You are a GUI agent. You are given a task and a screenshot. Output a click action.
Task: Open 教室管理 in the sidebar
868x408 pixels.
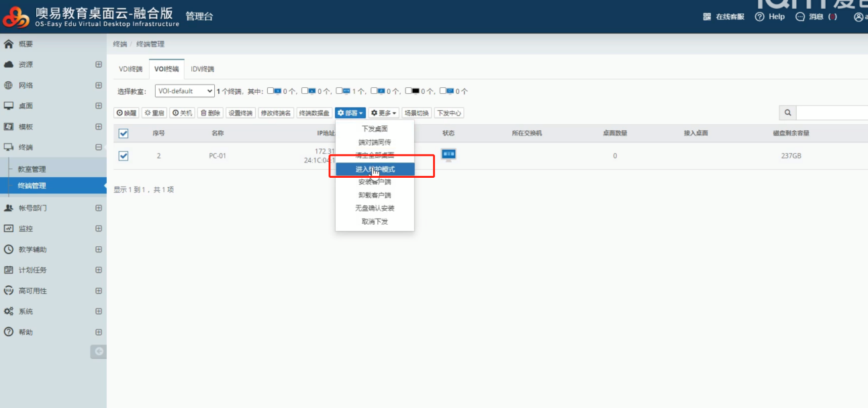(32, 169)
